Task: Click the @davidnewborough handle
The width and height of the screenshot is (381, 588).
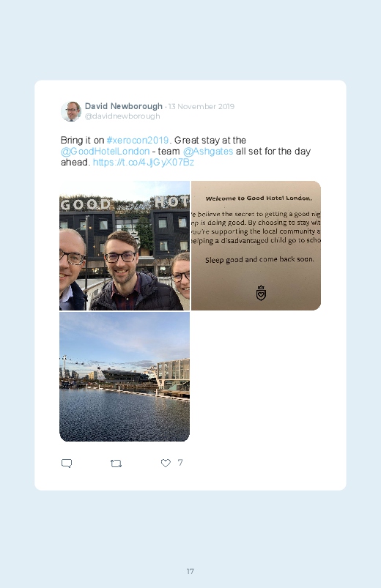Action: pos(122,116)
